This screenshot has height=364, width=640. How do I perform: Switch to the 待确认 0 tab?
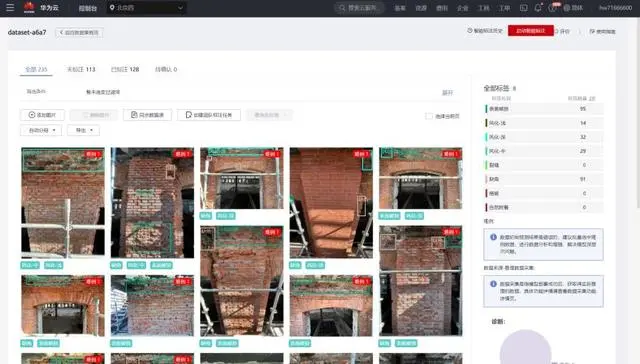tap(166, 69)
